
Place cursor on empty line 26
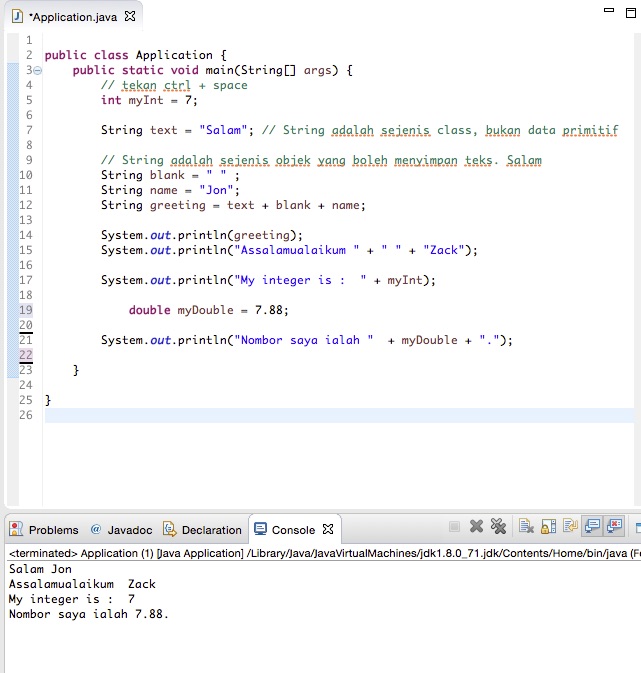pos(300,415)
